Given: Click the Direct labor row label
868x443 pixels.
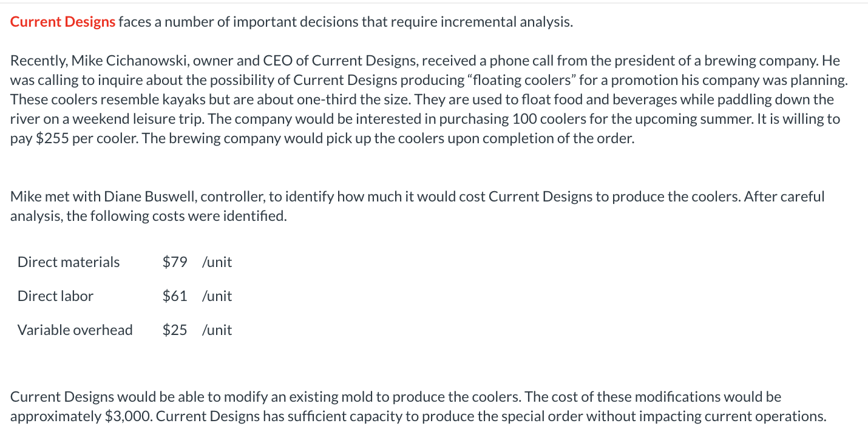Looking at the screenshot, I should [55, 296].
